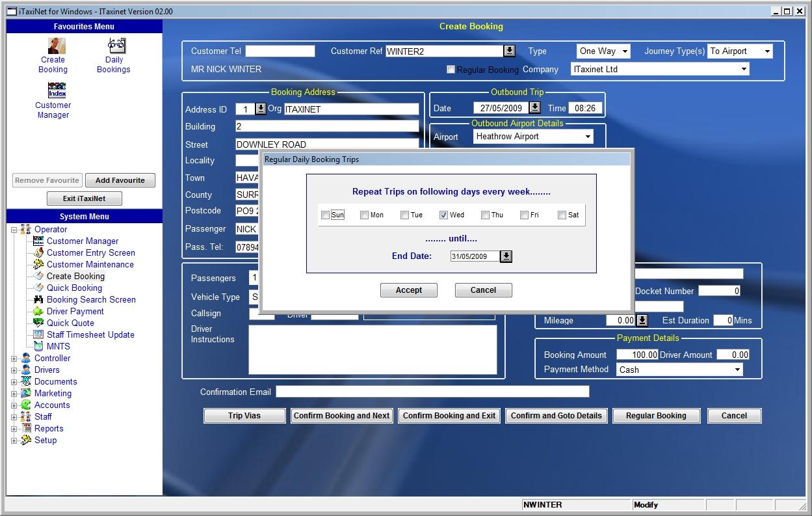Open Daily Bookings favourite icon
Viewport: 812px width, 516px height.
click(117, 46)
